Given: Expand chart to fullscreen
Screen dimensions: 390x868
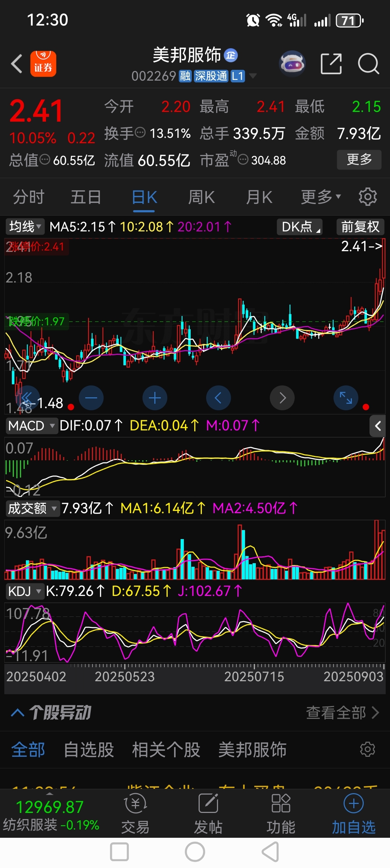Looking at the screenshot, I should click(346, 398).
